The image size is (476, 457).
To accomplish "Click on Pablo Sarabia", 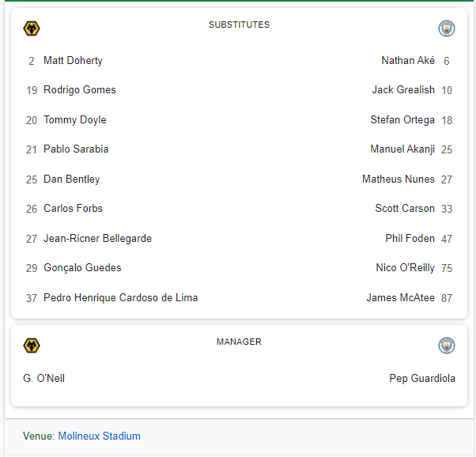I will pyautogui.click(x=76, y=149).
